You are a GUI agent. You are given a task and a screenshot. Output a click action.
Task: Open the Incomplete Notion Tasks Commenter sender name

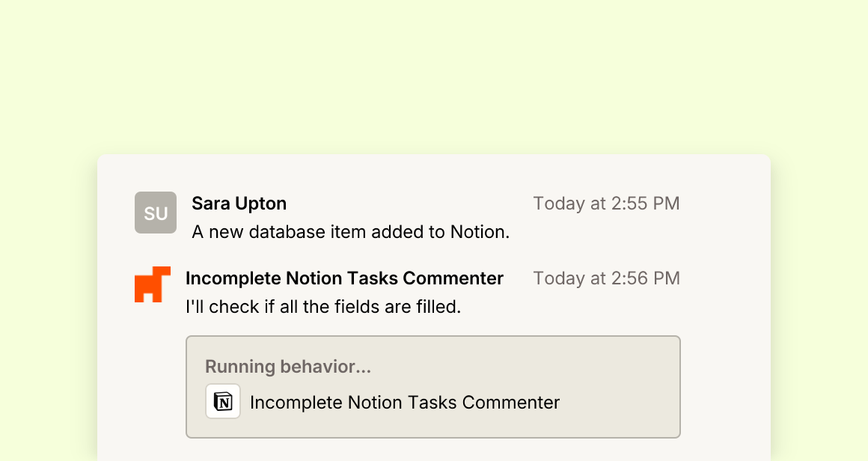click(344, 278)
